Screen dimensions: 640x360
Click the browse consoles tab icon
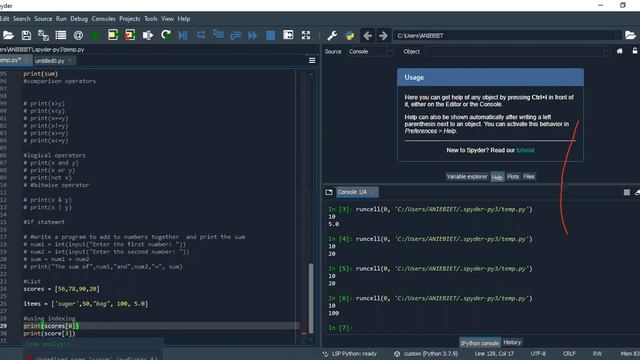pyautogui.click(x=329, y=192)
